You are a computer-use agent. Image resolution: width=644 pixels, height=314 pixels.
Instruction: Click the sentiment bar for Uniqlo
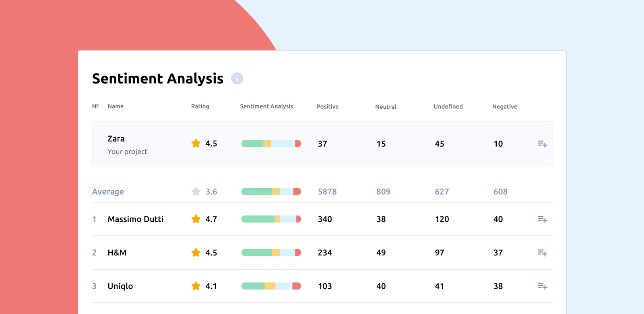tap(271, 286)
